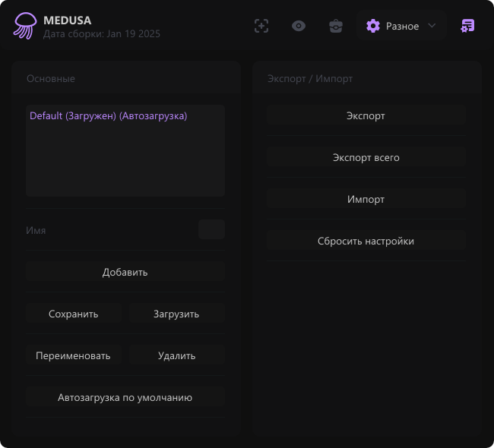
Task: Click the purple gear icon beside Разное
Action: (x=372, y=26)
